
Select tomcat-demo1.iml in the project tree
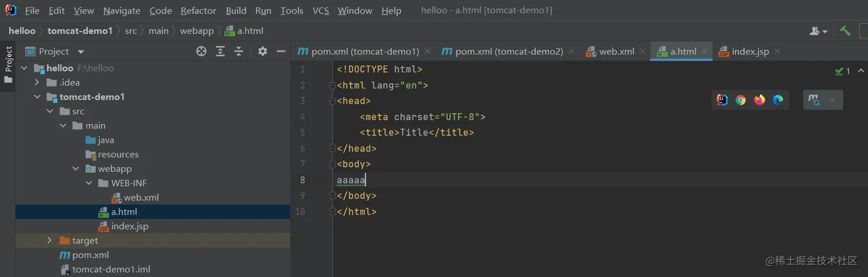(105, 269)
